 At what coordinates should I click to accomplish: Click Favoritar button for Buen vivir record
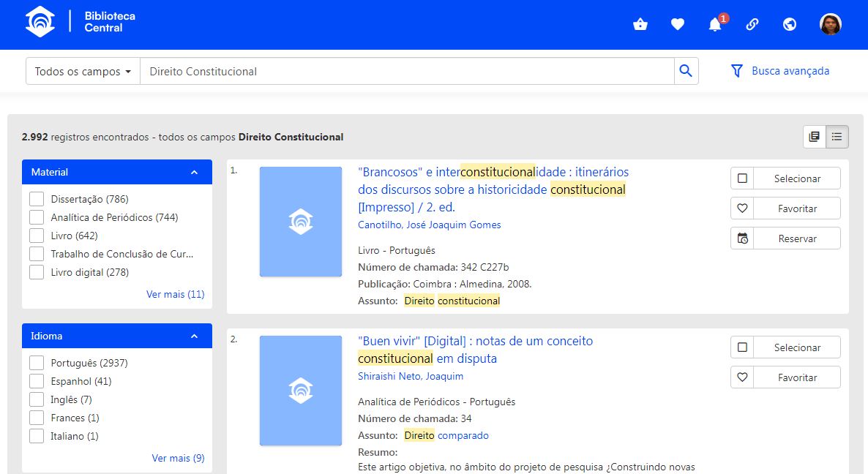(x=797, y=377)
